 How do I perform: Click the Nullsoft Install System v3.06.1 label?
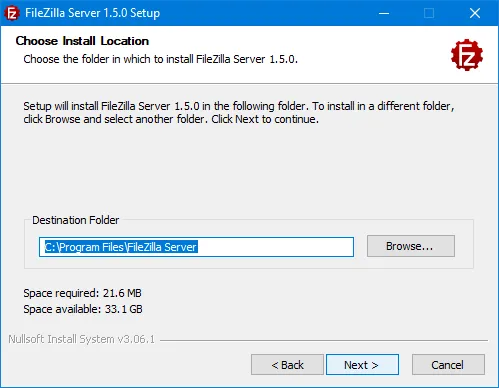[82, 339]
